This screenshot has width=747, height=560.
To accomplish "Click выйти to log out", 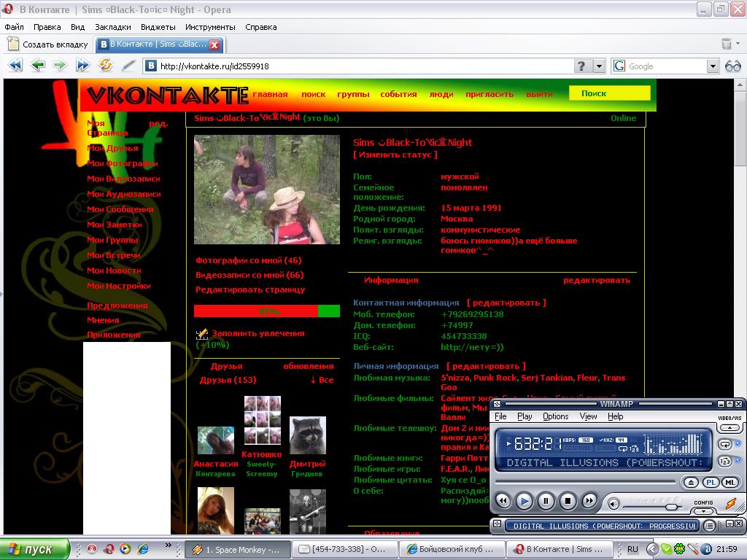I will coord(539,94).
